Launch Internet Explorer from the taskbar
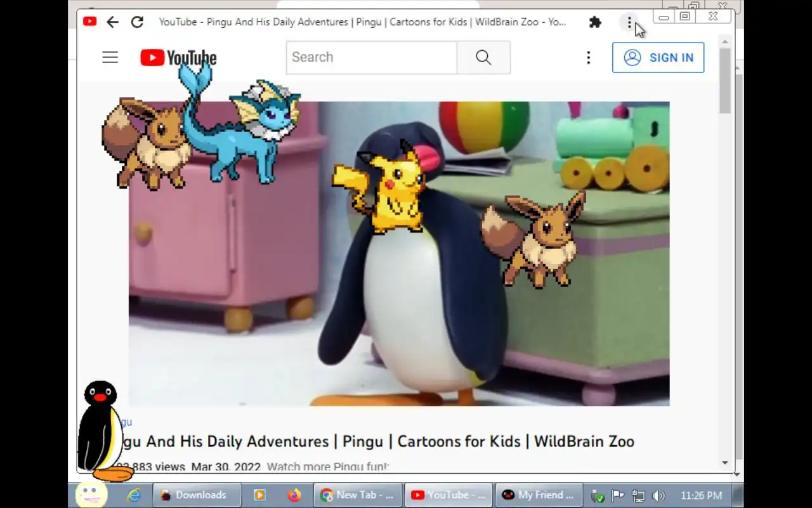Viewport: 812px width, 508px height. (134, 495)
